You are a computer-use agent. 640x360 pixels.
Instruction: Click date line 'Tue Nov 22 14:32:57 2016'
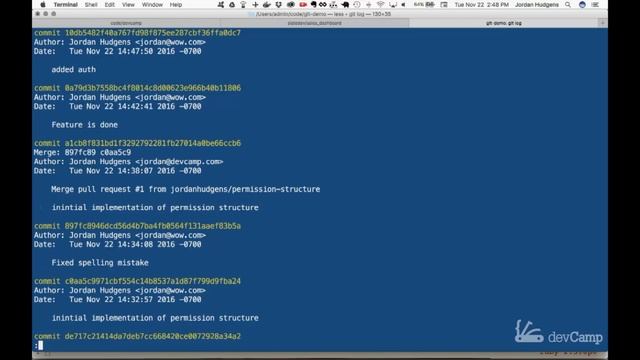click(118, 299)
